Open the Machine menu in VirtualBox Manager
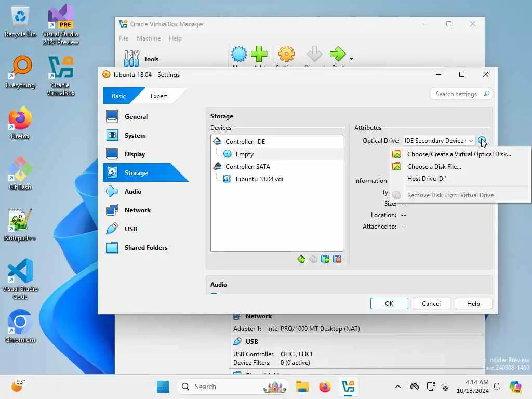This screenshot has height=399, width=532. (x=149, y=38)
